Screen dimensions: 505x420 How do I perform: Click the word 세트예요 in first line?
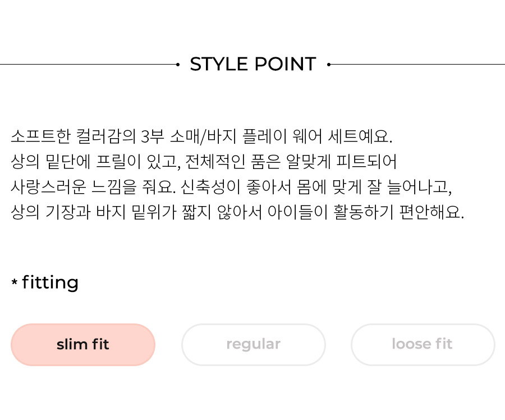point(360,136)
